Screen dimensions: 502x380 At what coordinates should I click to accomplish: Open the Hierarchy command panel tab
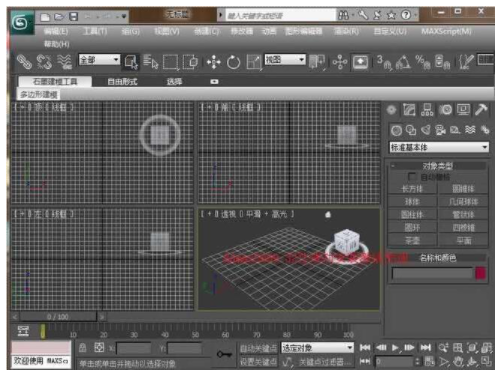pos(427,110)
